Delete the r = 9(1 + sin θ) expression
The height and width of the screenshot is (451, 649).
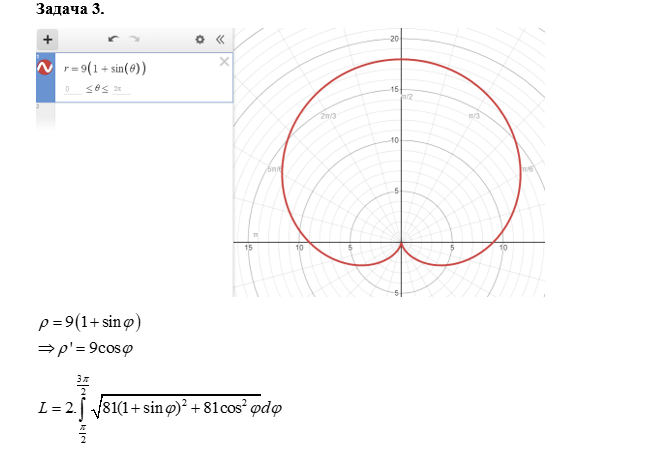(x=224, y=62)
